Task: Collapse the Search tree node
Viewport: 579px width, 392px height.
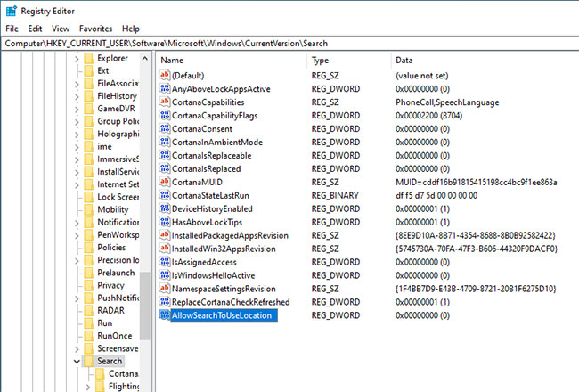Action: pyautogui.click(x=77, y=361)
